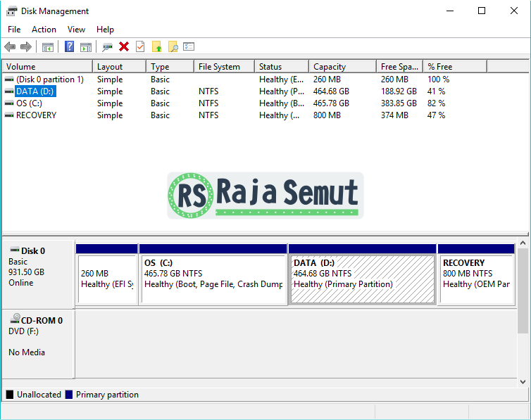Click the folder with magnifier icon
The image size is (531, 420).
click(173, 46)
